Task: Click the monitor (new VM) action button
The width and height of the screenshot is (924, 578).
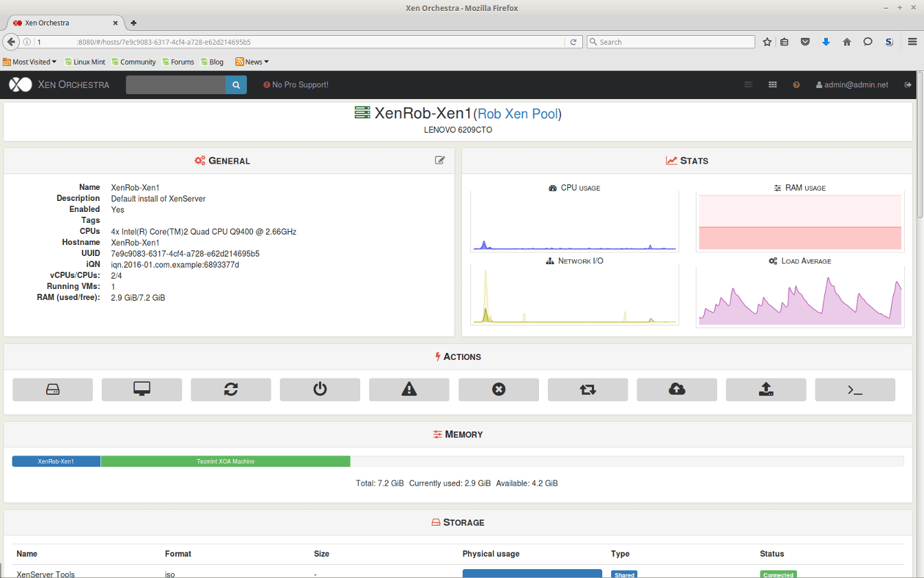Action: point(142,389)
